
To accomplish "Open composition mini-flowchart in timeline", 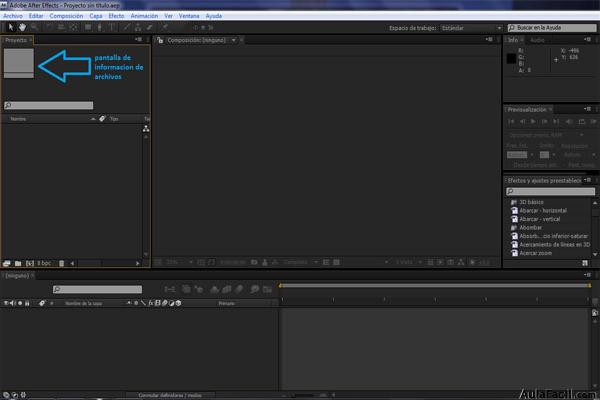I will pos(170,289).
